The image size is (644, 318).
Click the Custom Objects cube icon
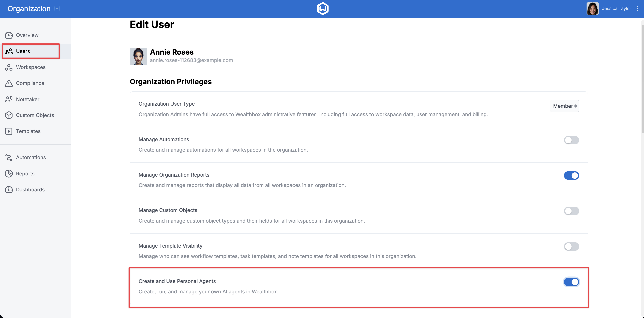(9, 115)
